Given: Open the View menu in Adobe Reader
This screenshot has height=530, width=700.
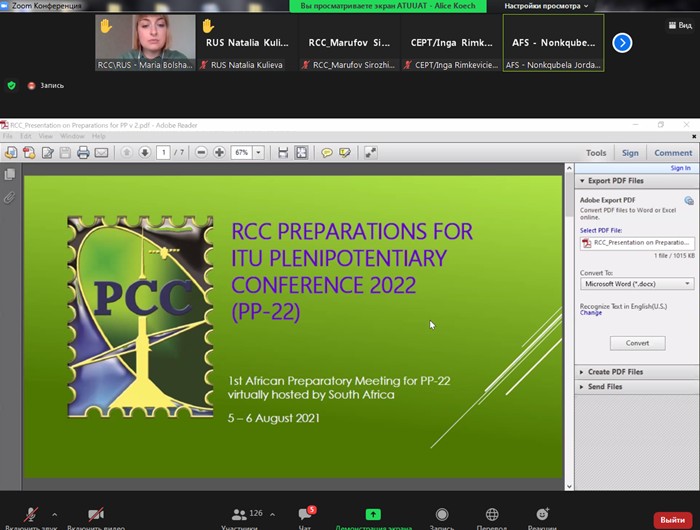Looking at the screenshot, I should 46,136.
